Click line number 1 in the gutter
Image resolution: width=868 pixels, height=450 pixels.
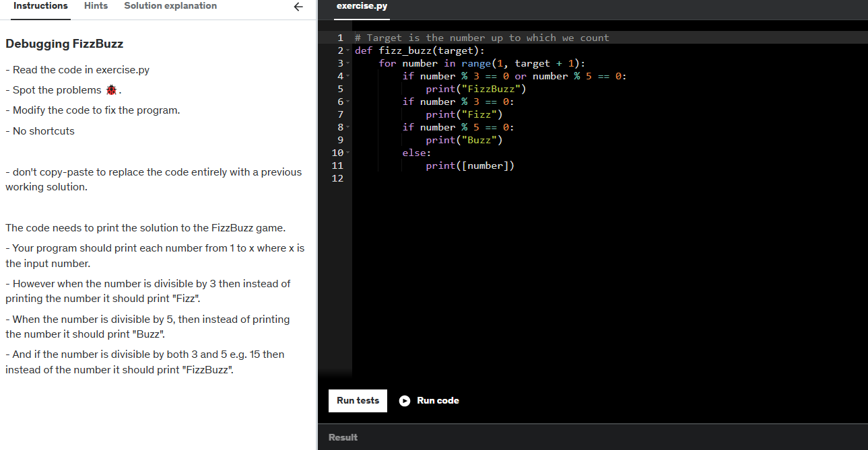(341, 38)
